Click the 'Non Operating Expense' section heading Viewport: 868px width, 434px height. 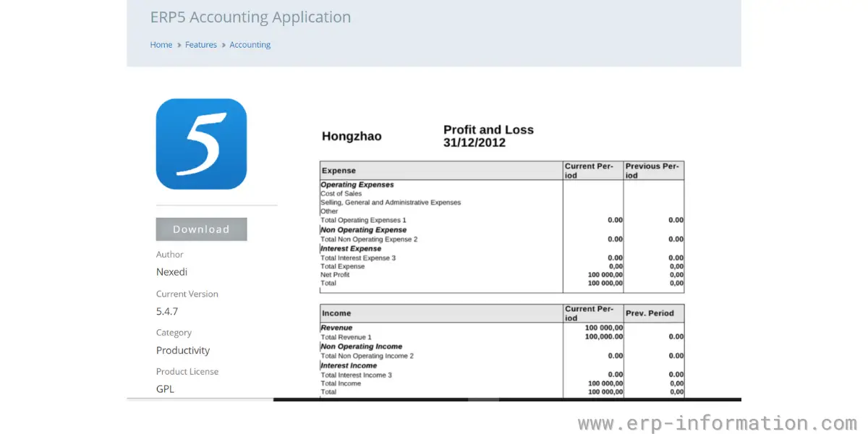(364, 230)
